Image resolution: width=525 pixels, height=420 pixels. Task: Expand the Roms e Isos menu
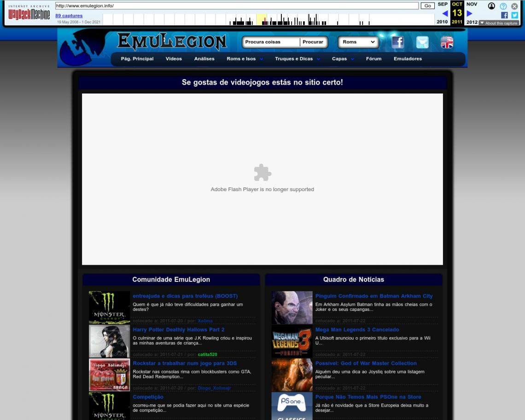click(x=245, y=58)
